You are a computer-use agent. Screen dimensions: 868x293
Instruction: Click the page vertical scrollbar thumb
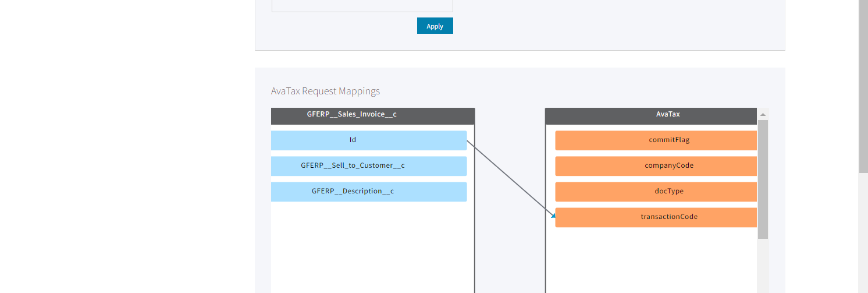click(x=863, y=86)
